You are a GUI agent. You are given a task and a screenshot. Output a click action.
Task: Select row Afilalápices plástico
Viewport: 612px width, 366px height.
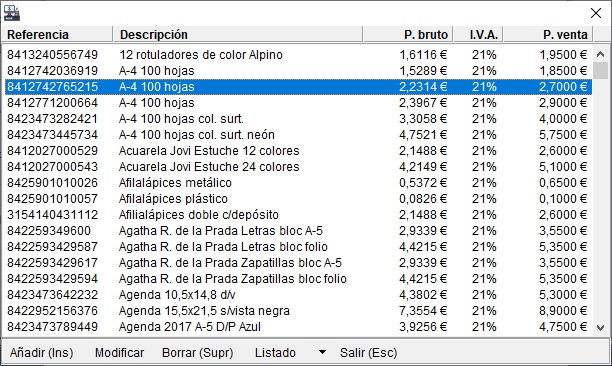pyautogui.click(x=299, y=199)
